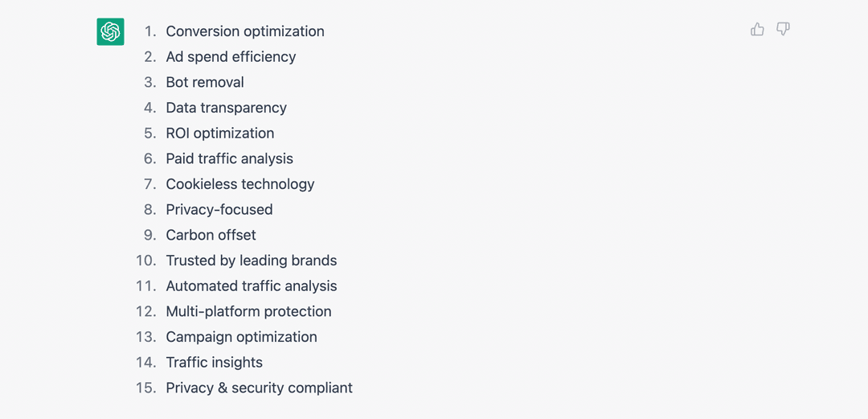868x419 pixels.
Task: Click the list number 10 marker
Action: 145,261
